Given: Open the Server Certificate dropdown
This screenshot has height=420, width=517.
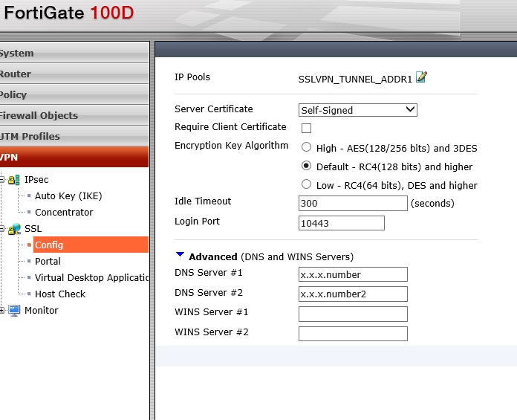Looking at the screenshot, I should pyautogui.click(x=358, y=110).
